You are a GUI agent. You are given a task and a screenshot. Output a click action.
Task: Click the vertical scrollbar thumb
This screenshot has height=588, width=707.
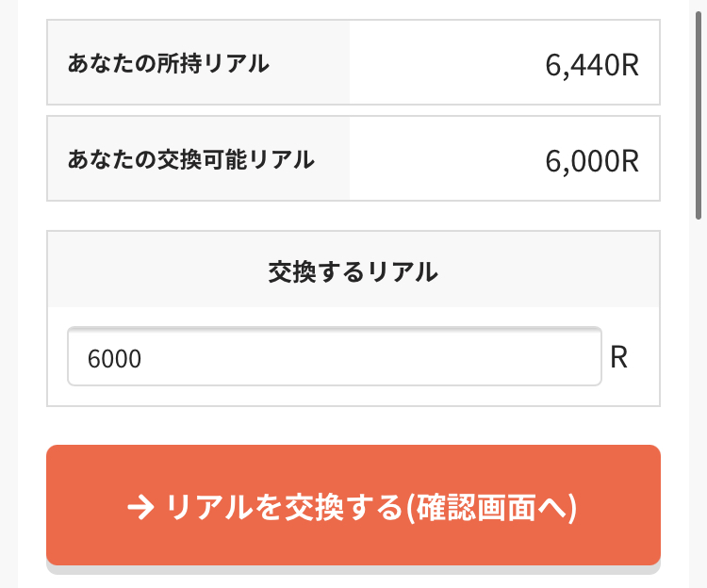pos(698,115)
